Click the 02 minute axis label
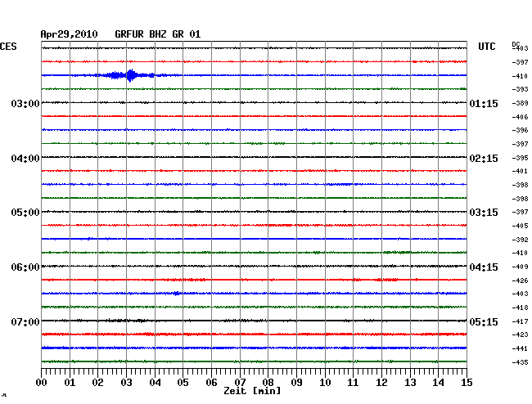 point(97,383)
